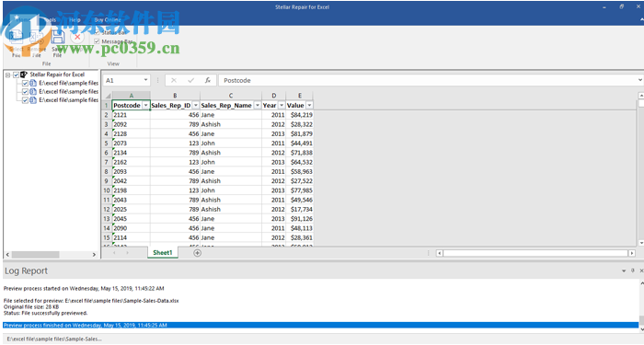The image size is (644, 345).
Task: Click the second sample file's document icon
Action: [x=33, y=92]
